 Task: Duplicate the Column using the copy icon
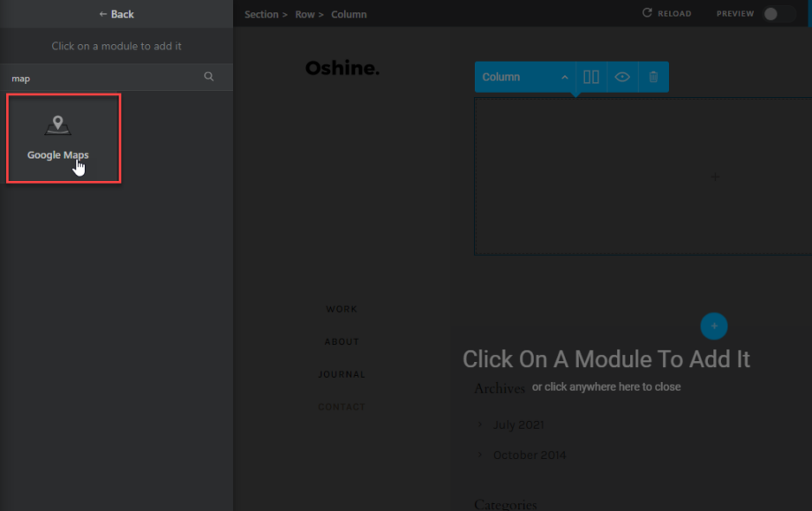[x=590, y=77]
